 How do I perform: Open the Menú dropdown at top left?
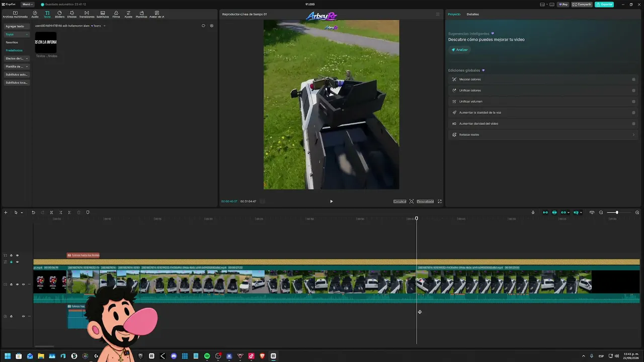tap(27, 4)
